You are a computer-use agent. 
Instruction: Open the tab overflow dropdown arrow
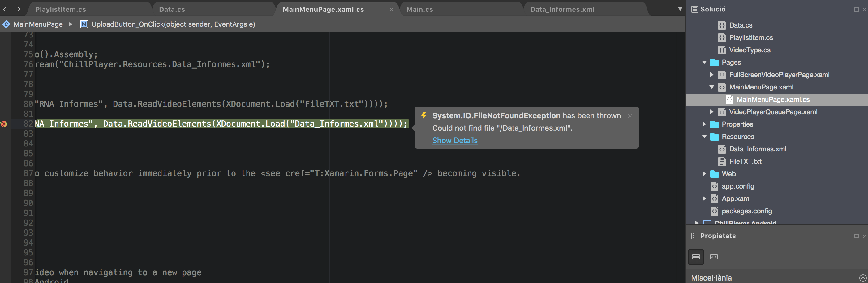click(680, 9)
